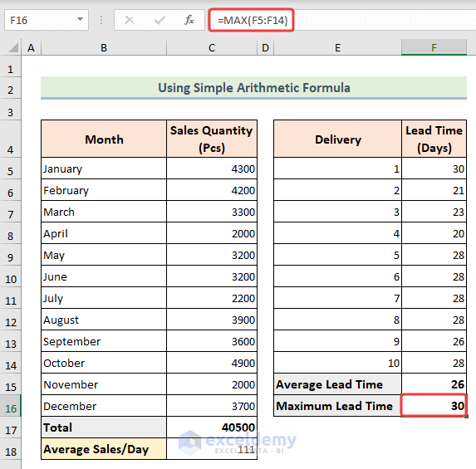Open Insert Function (fx) dialog
The width and height of the screenshot is (476, 469).
pyautogui.click(x=189, y=20)
